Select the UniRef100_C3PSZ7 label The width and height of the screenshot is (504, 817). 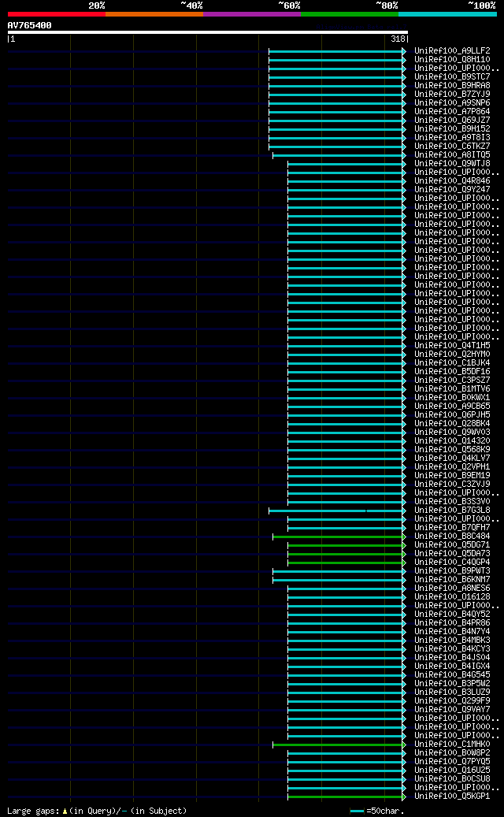[x=452, y=381]
